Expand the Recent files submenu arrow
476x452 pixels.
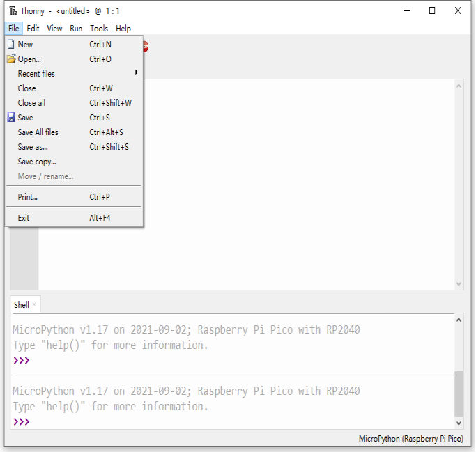point(137,72)
